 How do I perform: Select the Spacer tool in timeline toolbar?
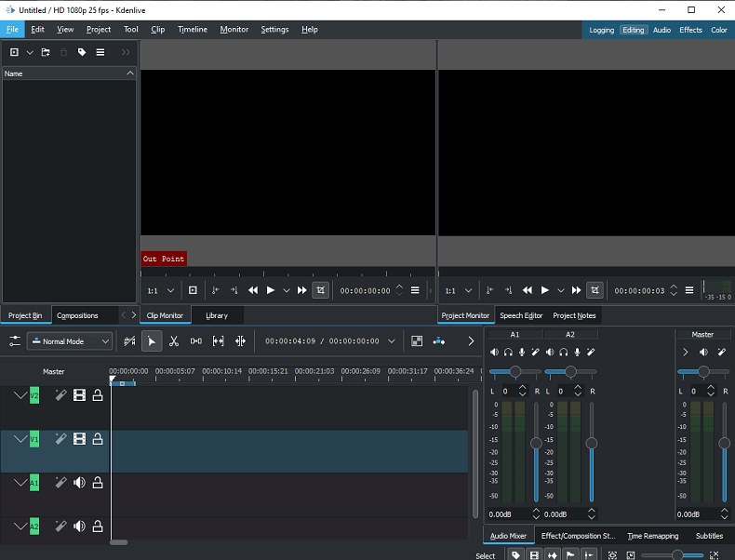[x=196, y=341]
